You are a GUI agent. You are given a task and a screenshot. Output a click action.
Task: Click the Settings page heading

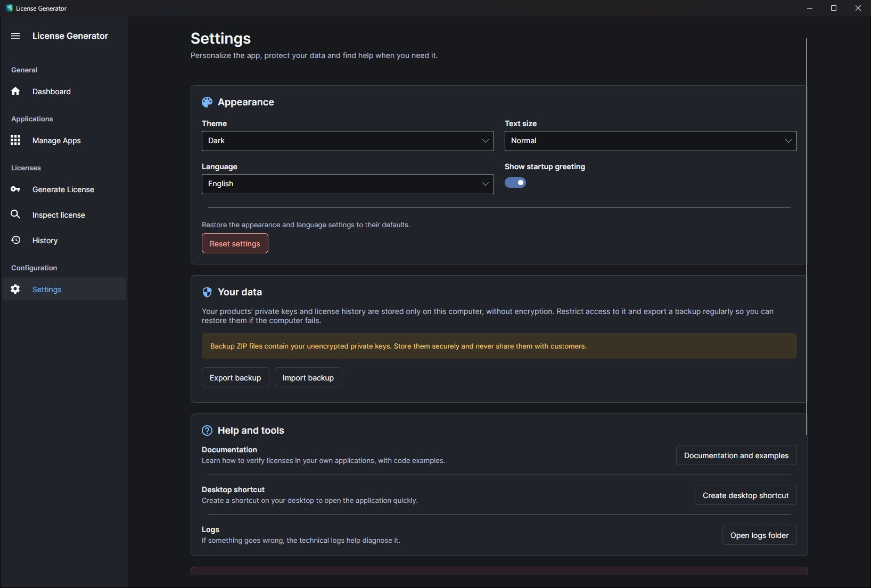[220, 38]
